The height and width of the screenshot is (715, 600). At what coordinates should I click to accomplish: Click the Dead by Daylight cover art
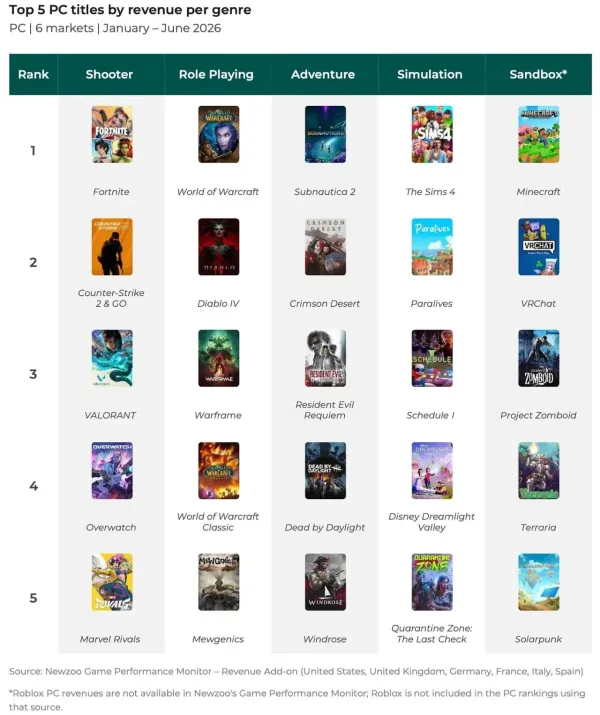pos(325,471)
